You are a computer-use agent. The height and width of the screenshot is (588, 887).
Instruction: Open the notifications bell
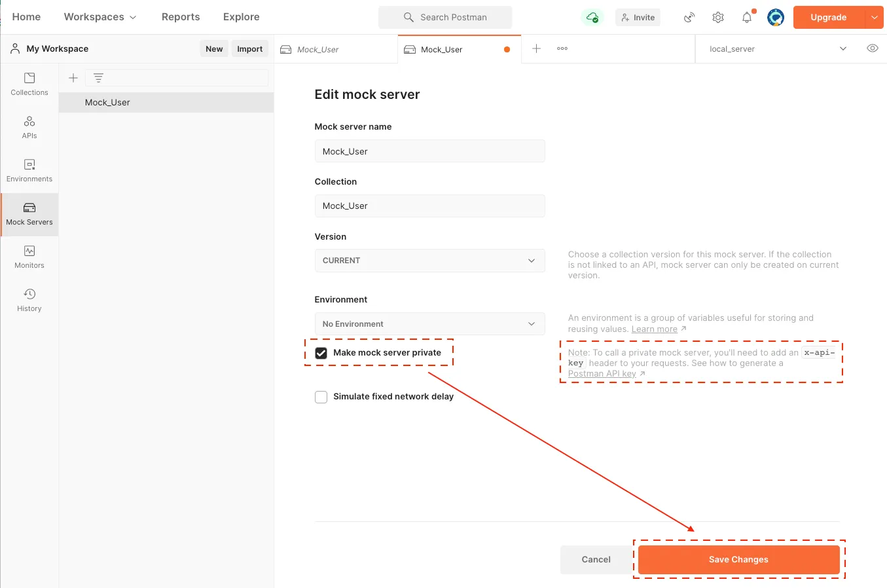click(747, 18)
